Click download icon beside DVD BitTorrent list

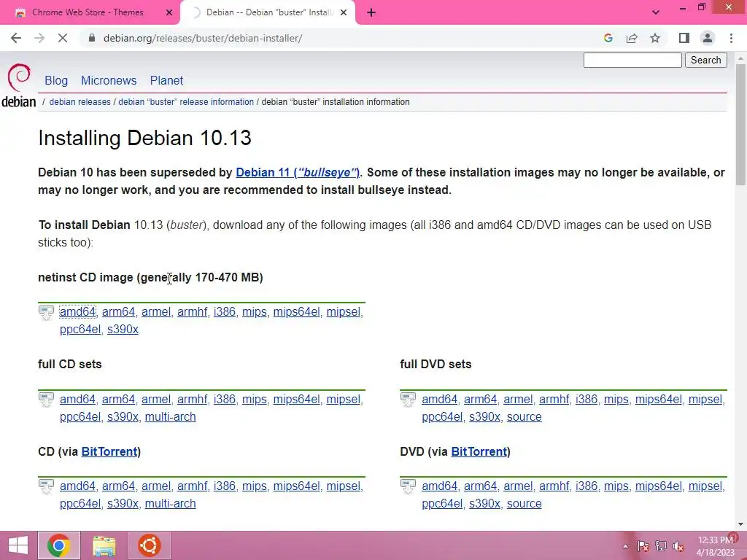point(409,488)
